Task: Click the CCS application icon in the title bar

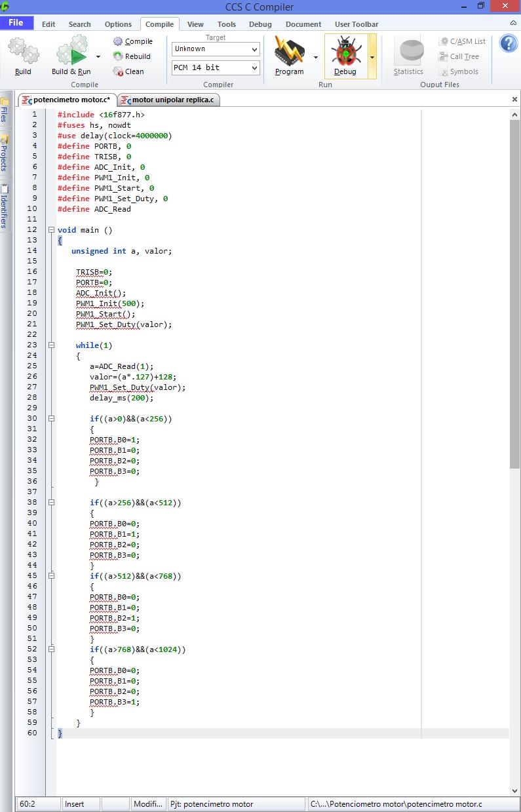Action: pos(5,7)
